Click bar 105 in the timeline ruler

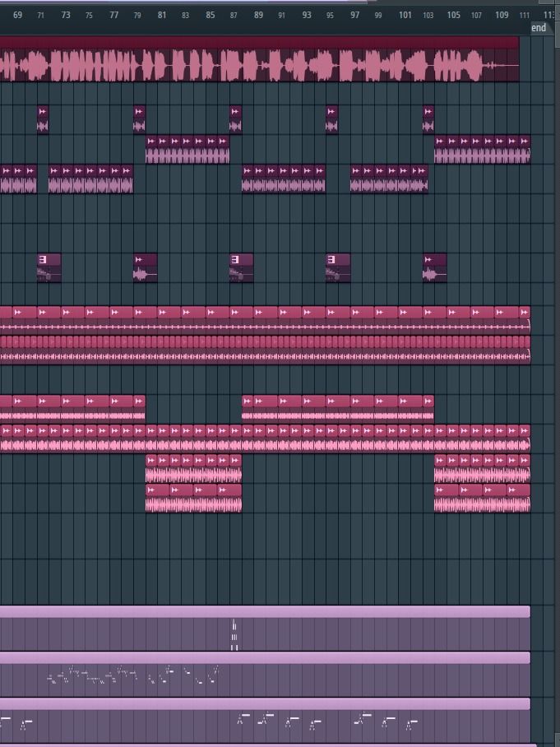(453, 15)
